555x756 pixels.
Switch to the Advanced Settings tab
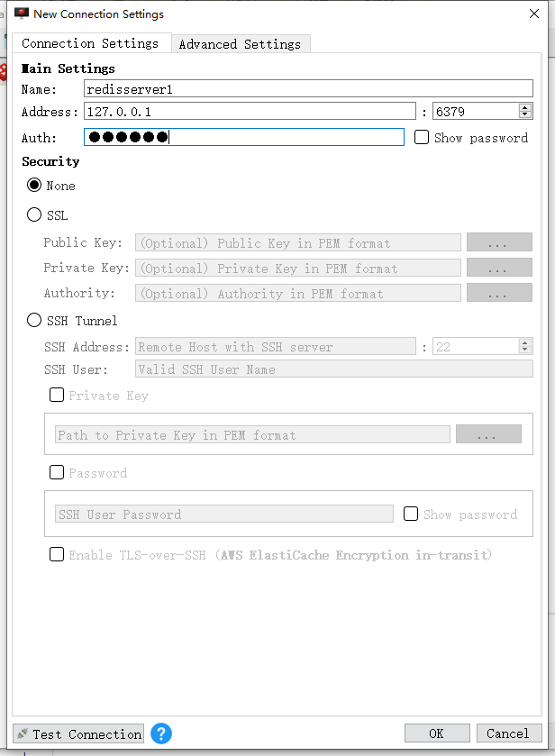(240, 43)
